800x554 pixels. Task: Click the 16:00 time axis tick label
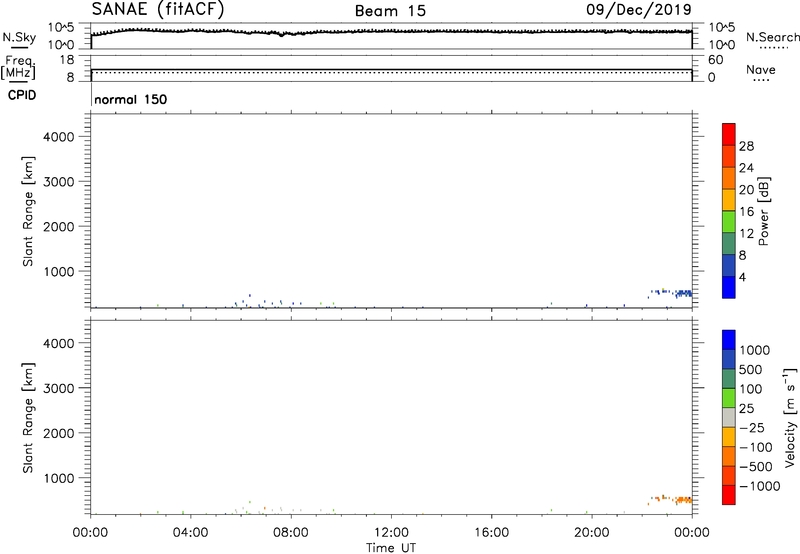coord(491,533)
